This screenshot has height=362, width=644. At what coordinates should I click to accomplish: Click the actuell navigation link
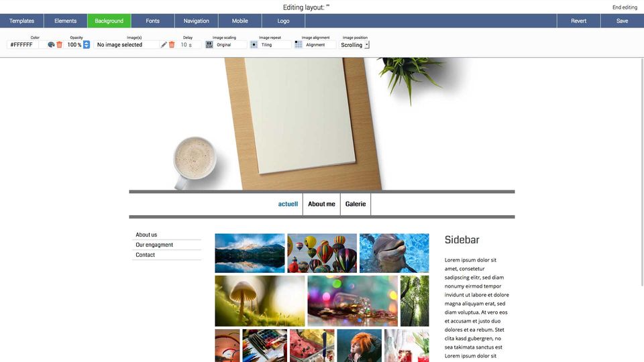288,204
